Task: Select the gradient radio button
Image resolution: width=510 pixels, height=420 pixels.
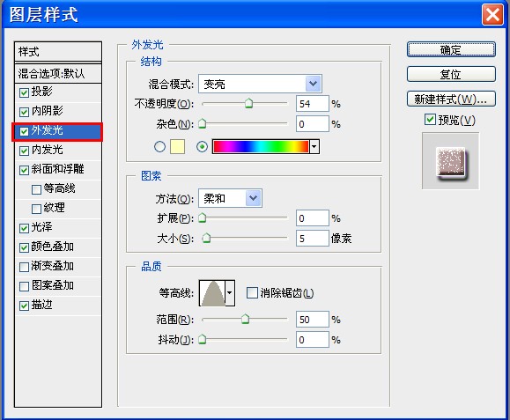Action: [202, 147]
